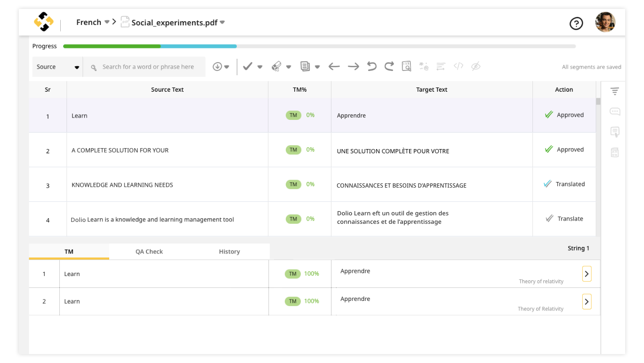The image size is (644, 363).
Task: Open the comments icon in right sidebar
Action: coord(615,111)
